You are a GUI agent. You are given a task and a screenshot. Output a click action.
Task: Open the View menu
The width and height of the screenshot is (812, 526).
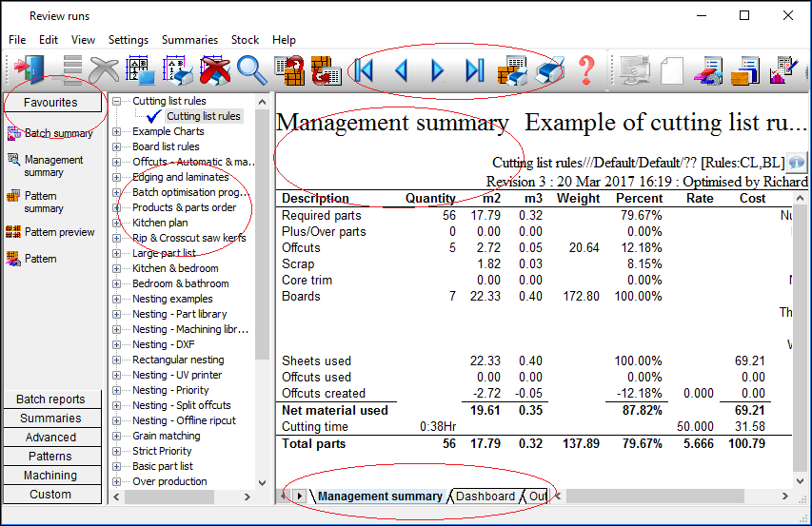point(83,40)
